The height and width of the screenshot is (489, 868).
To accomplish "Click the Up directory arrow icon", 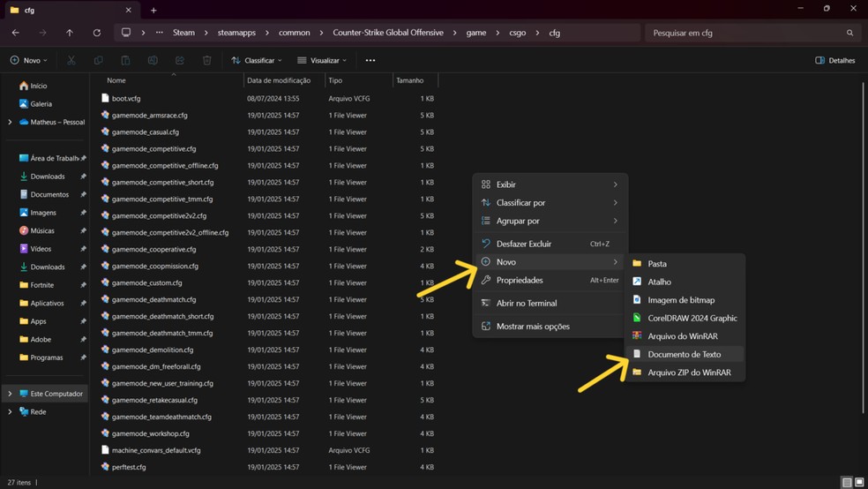I will coord(70,33).
